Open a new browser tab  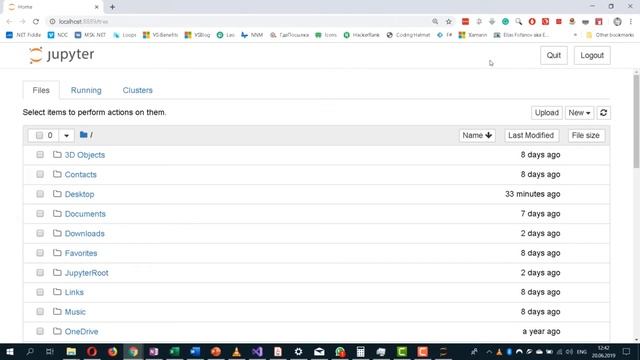(x=112, y=7)
